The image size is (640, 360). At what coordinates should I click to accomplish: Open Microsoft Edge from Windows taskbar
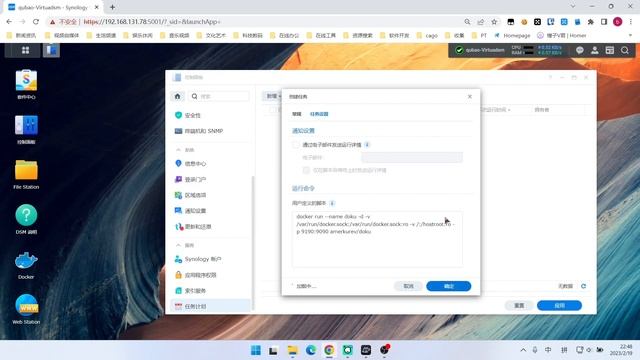[311, 350]
